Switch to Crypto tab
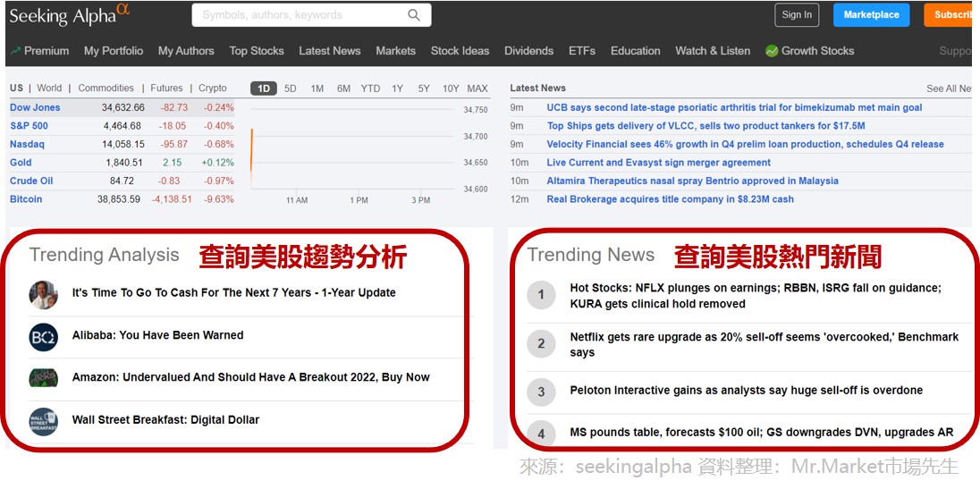This screenshot has height=489, width=980. tap(213, 89)
